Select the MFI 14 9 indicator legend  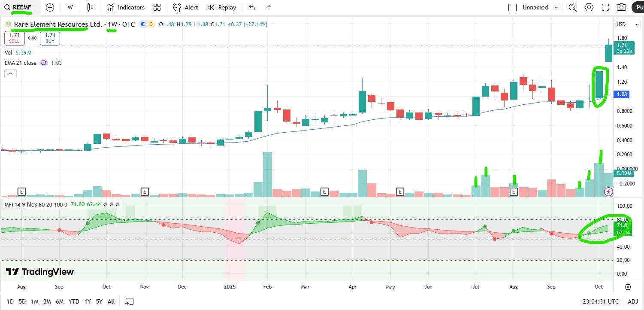(36, 205)
